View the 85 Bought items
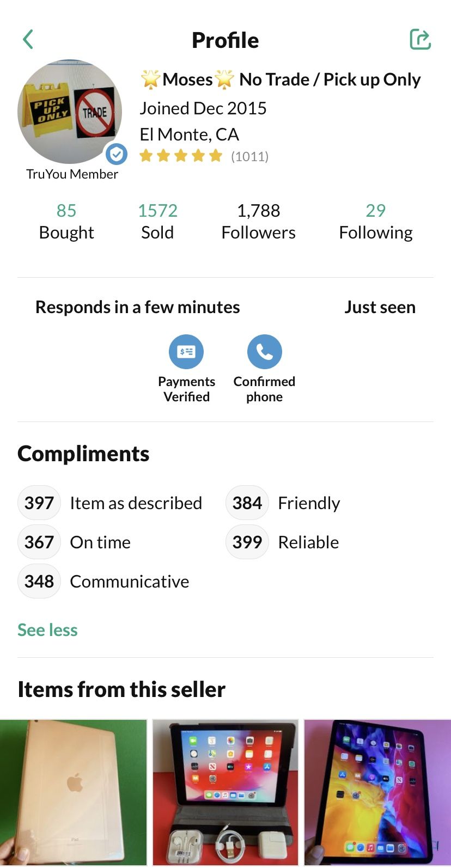Image resolution: width=451 pixels, height=868 pixels. [x=66, y=222]
